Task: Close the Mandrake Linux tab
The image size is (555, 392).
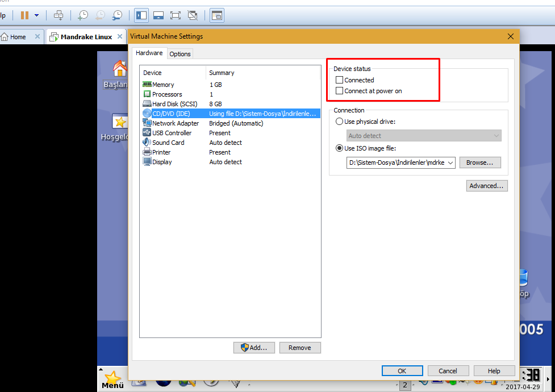Action: pos(120,36)
